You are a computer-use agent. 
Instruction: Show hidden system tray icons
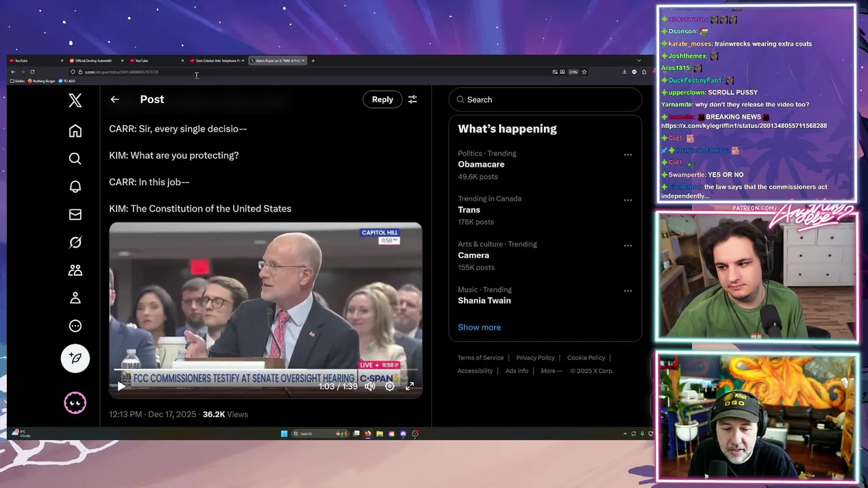pos(625,434)
